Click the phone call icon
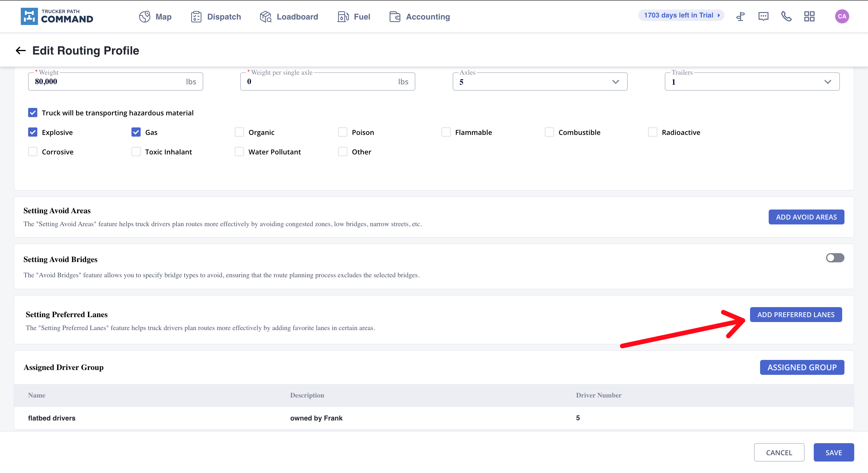This screenshot has height=473, width=868. [786, 17]
